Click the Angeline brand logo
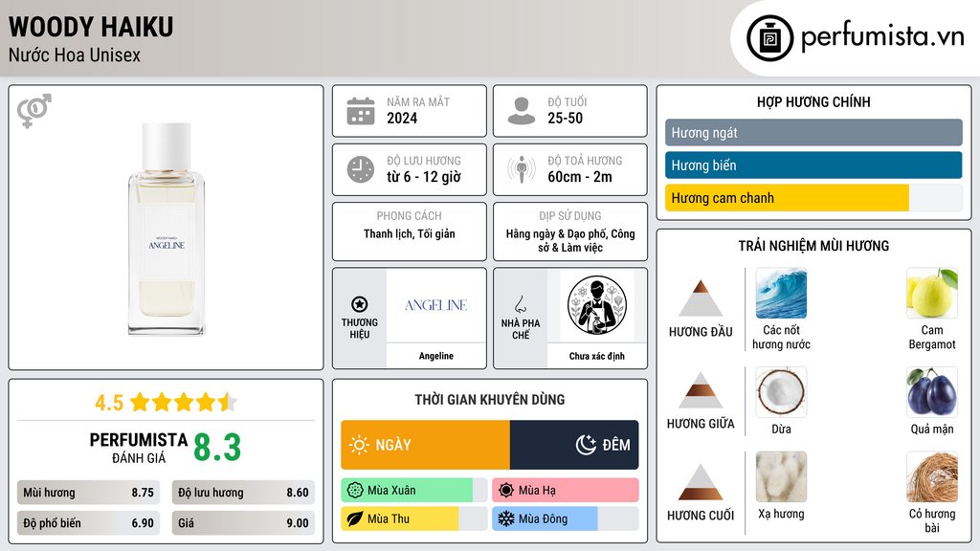Viewport: 980px width, 551px height. pyautogui.click(x=435, y=305)
